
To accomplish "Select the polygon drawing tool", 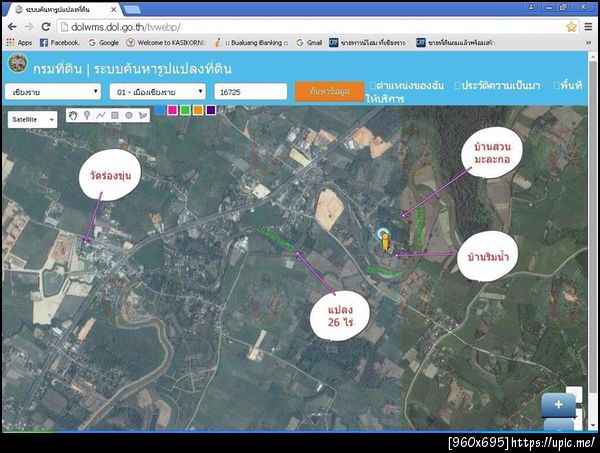I will [143, 115].
